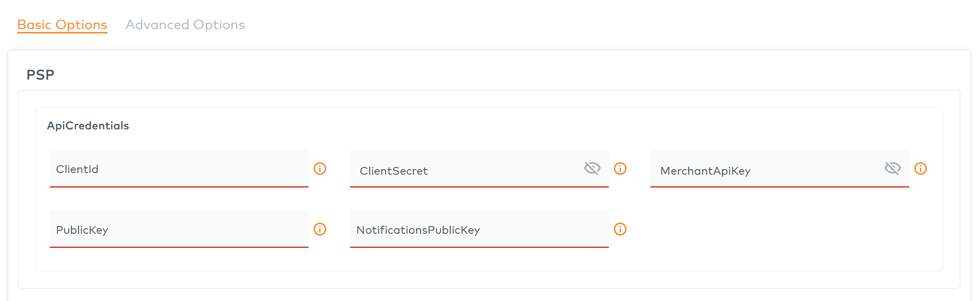The width and height of the screenshot is (980, 301).
Task: Click the PSP section heading
Action: click(40, 75)
